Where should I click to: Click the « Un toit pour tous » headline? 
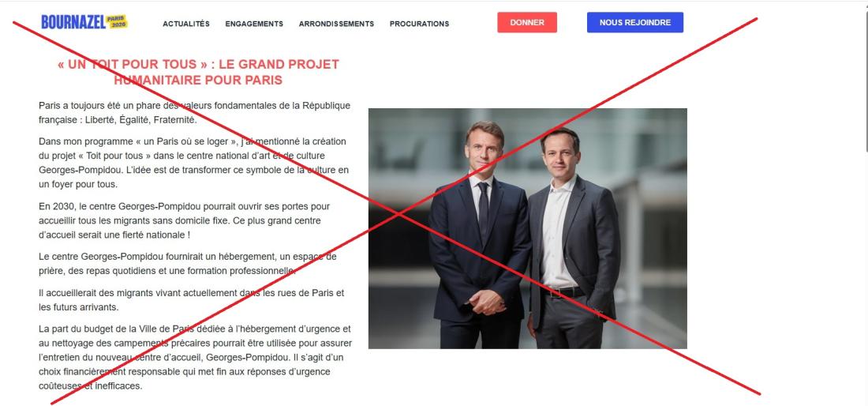coord(198,72)
